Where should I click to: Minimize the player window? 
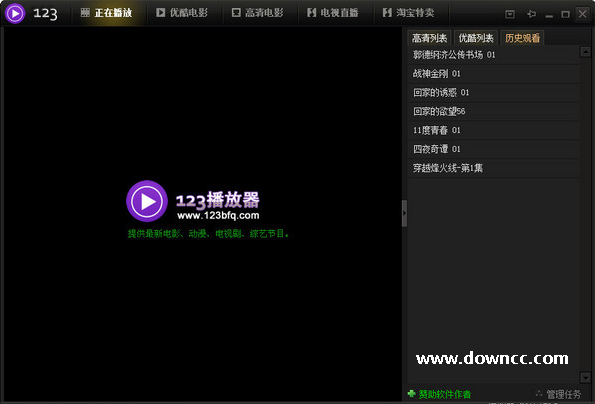coord(549,15)
